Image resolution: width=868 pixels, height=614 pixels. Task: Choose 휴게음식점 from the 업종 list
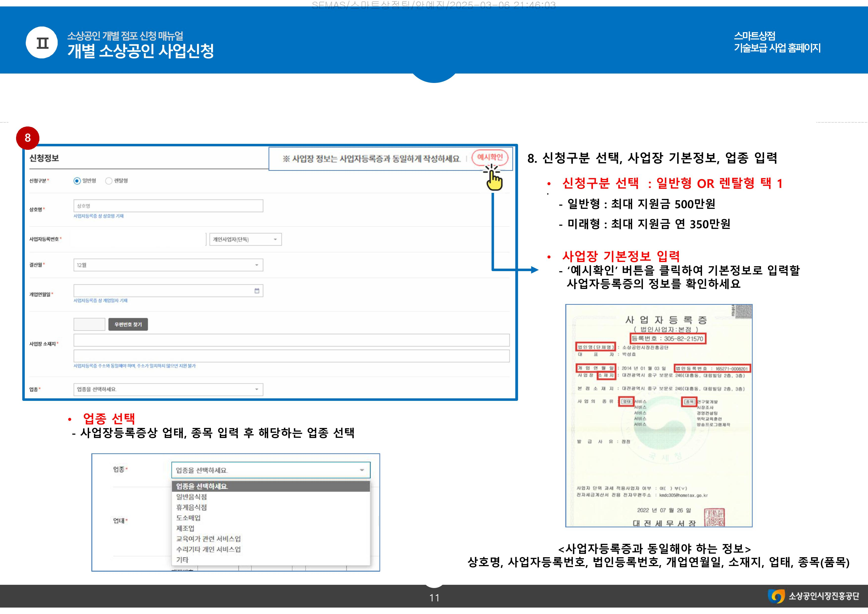(x=191, y=507)
